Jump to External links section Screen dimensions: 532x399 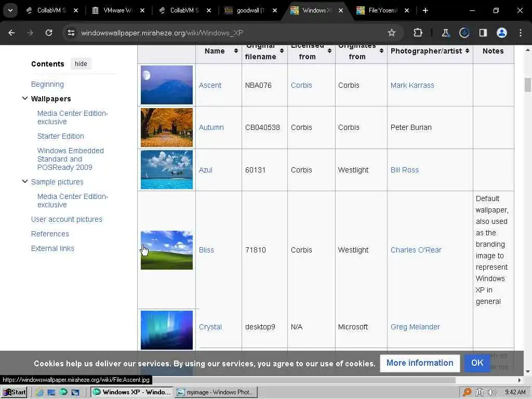[x=52, y=248]
